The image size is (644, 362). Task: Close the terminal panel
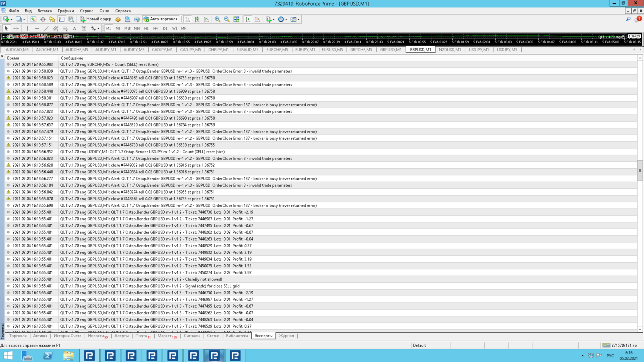2,57
